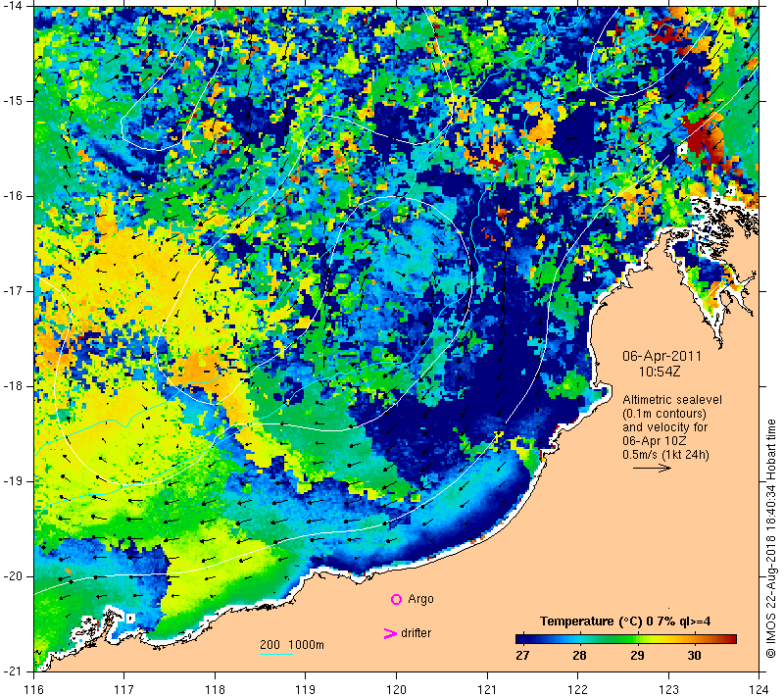This screenshot has height=696, width=784.
Task: Click the '27' color bar value
Action: pos(522,655)
